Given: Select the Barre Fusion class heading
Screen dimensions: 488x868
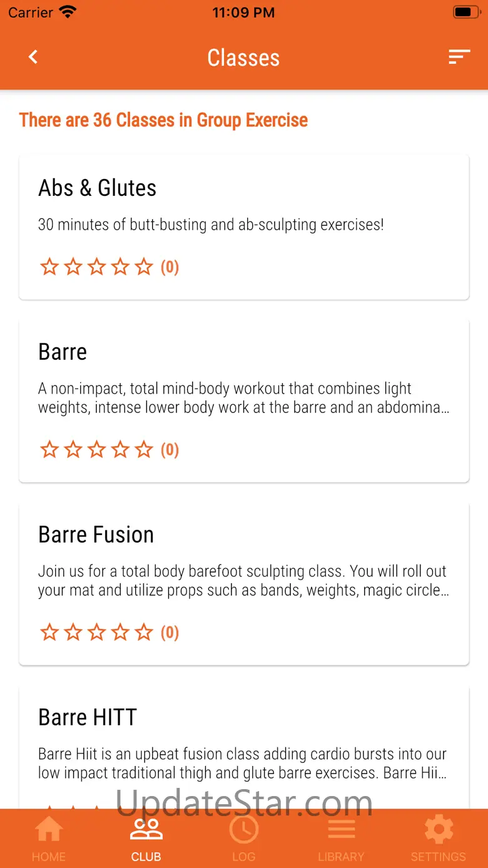Looking at the screenshot, I should point(96,534).
